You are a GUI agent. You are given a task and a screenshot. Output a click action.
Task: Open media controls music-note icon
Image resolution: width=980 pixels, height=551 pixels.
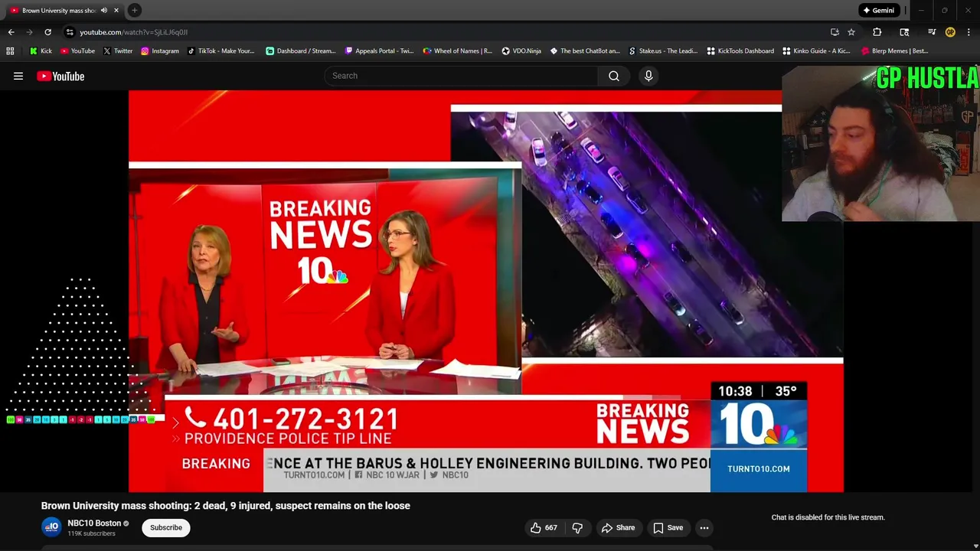tap(932, 32)
